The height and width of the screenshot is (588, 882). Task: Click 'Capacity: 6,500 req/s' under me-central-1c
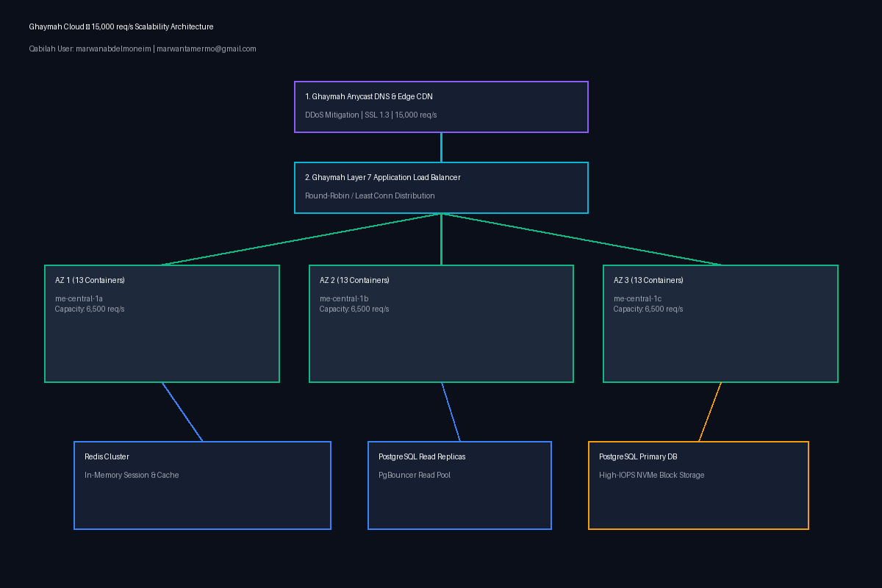pyautogui.click(x=648, y=309)
